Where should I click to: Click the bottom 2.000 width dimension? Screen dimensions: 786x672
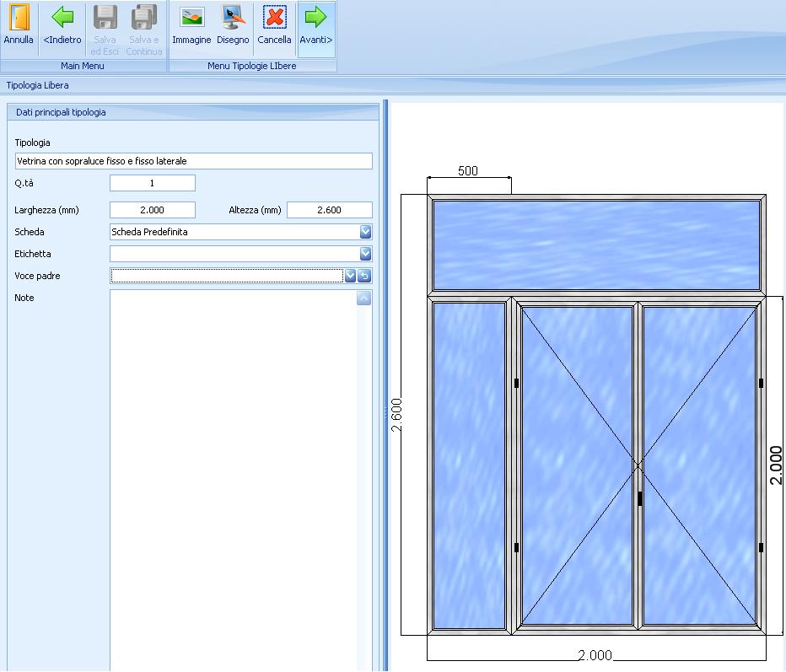pos(595,655)
